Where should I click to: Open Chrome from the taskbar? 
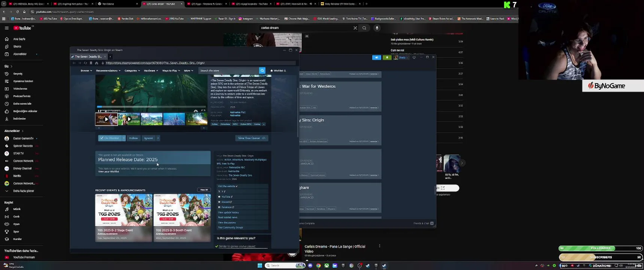coord(318,265)
